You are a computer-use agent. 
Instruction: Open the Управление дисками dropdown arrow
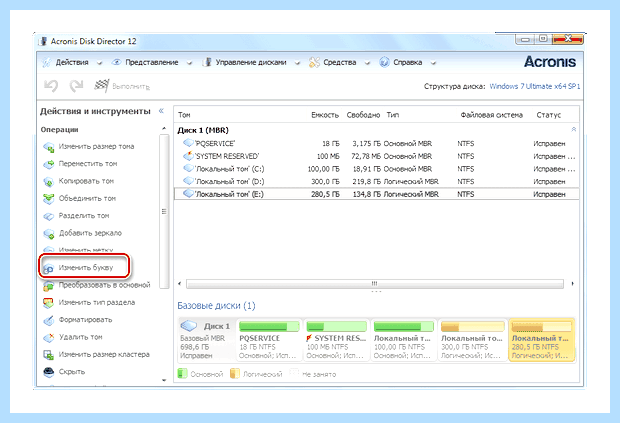(297, 63)
